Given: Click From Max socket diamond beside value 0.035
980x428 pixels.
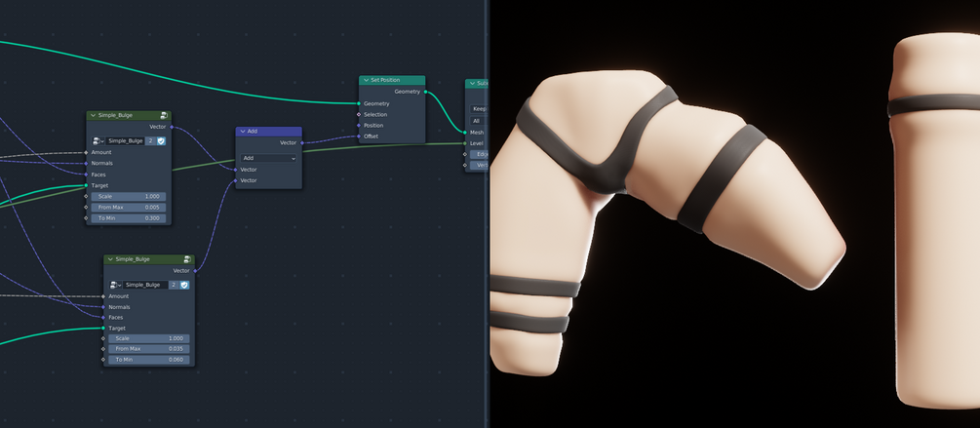Looking at the screenshot, I should pos(103,349).
